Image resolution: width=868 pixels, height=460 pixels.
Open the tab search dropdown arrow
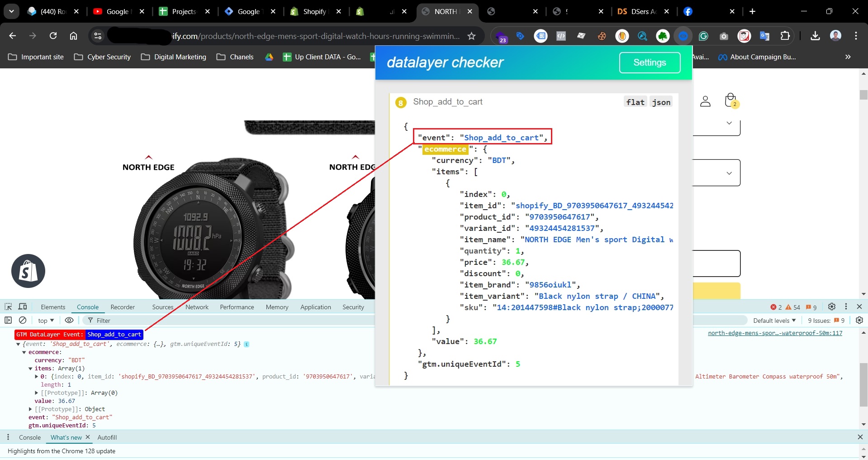[11, 11]
